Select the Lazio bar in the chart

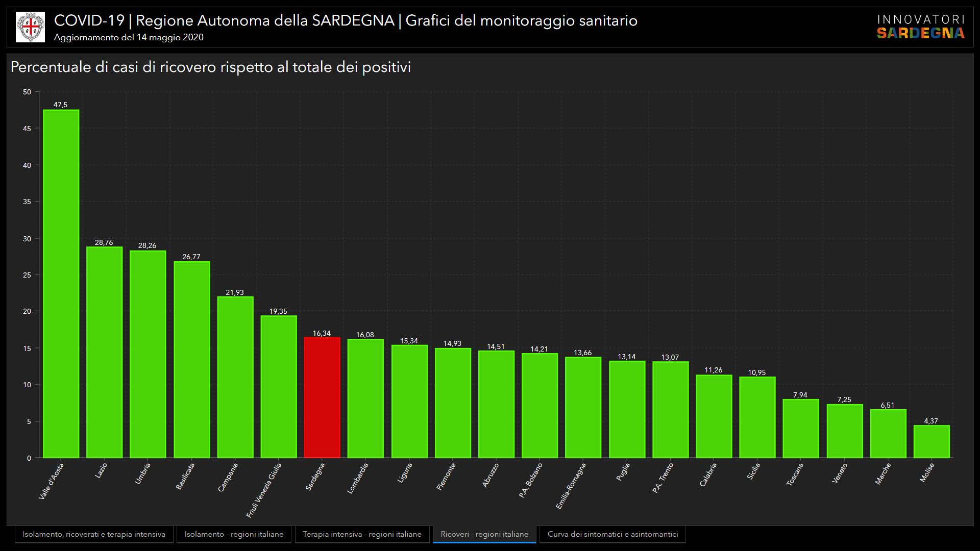click(x=104, y=352)
